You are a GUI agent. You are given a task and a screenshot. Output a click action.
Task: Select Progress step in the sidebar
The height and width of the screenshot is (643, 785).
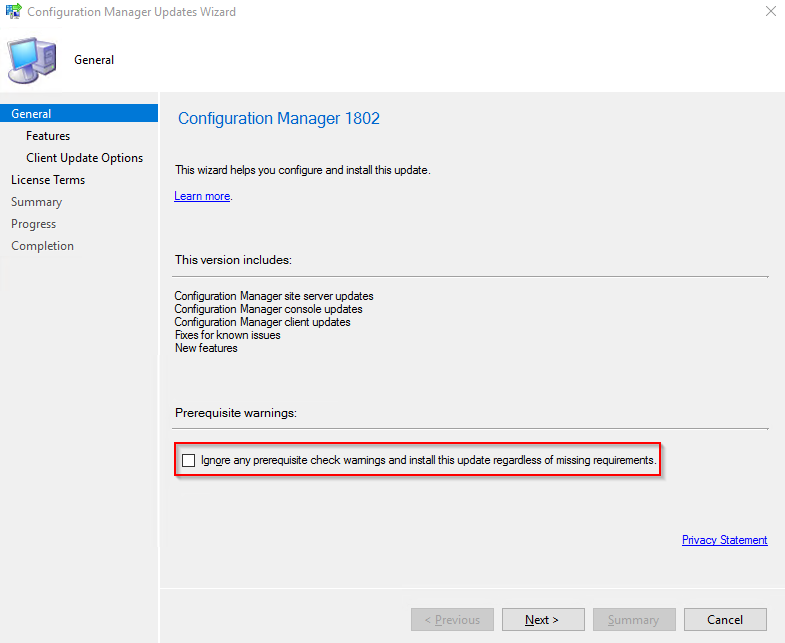34,224
